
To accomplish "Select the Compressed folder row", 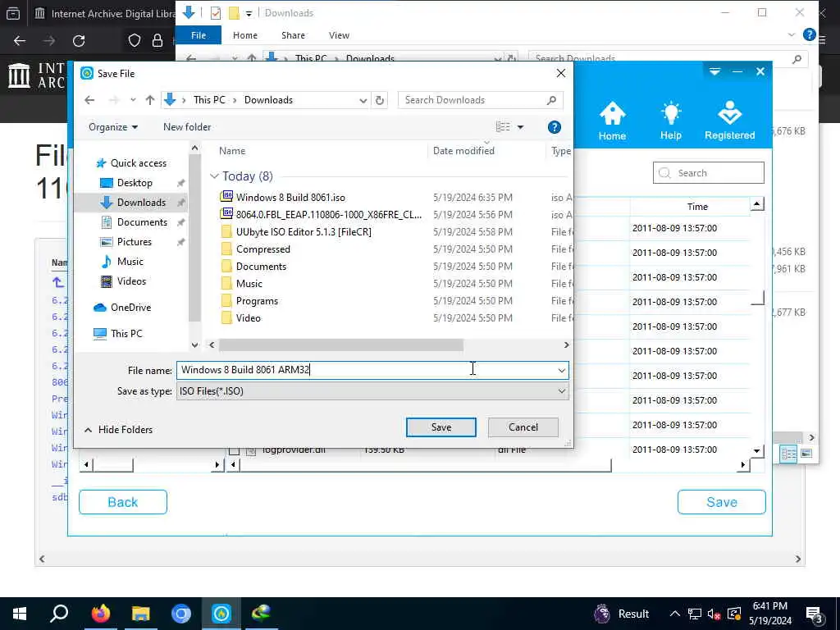I will 262,249.
